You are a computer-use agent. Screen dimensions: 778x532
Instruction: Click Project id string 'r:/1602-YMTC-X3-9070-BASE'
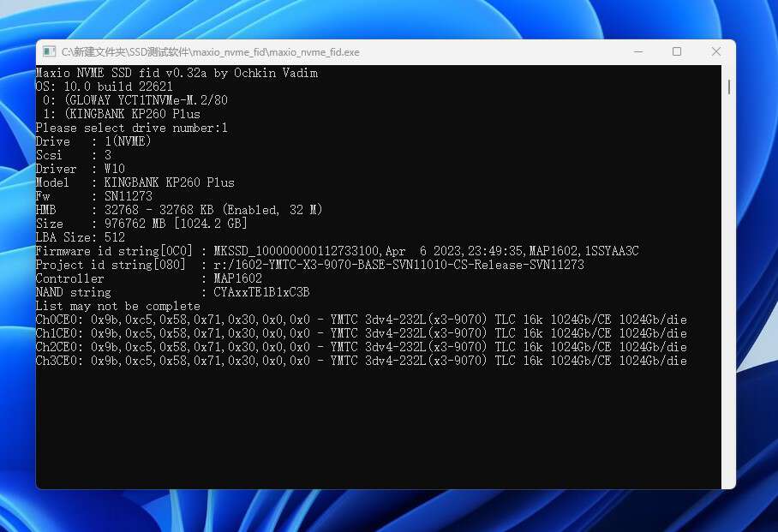pyautogui.click(x=299, y=265)
